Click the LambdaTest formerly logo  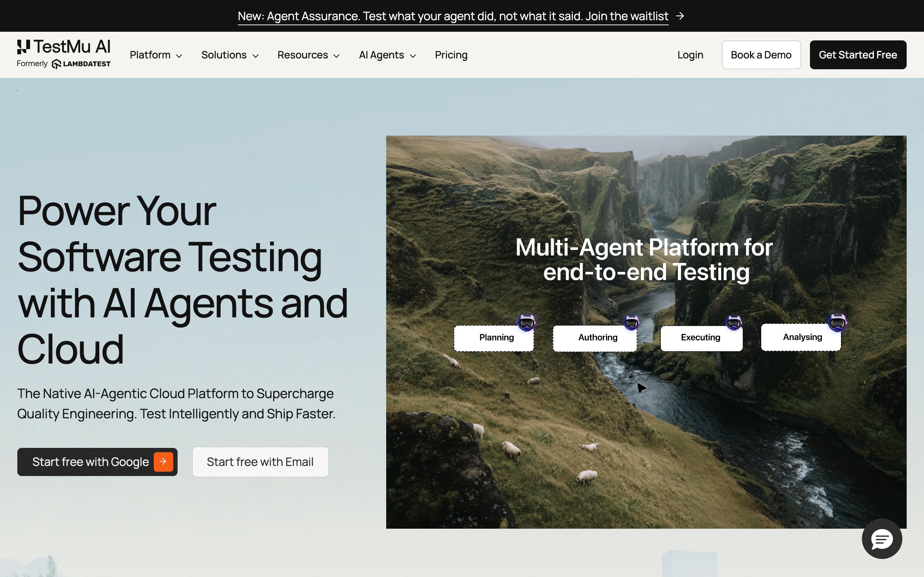click(x=81, y=64)
